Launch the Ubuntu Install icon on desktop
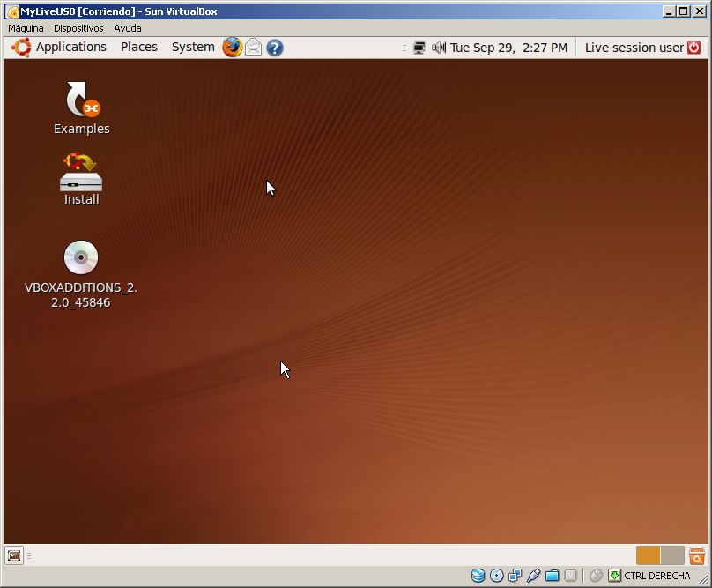The width and height of the screenshot is (712, 588). (x=81, y=179)
